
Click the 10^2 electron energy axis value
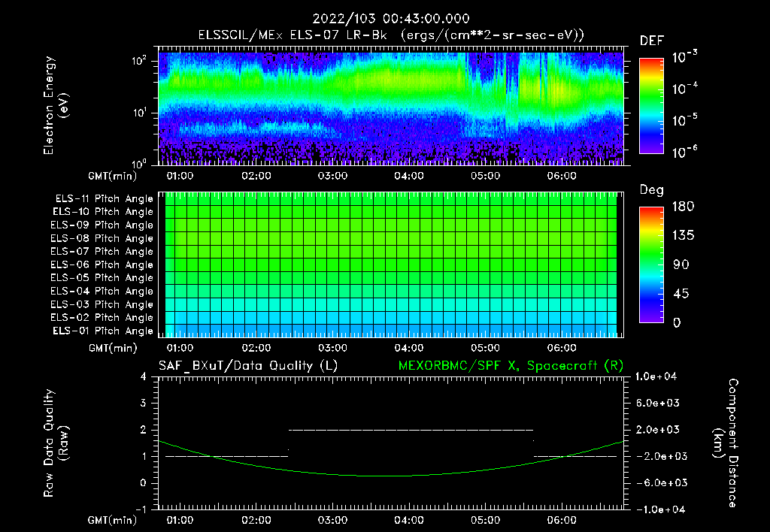[x=139, y=62]
